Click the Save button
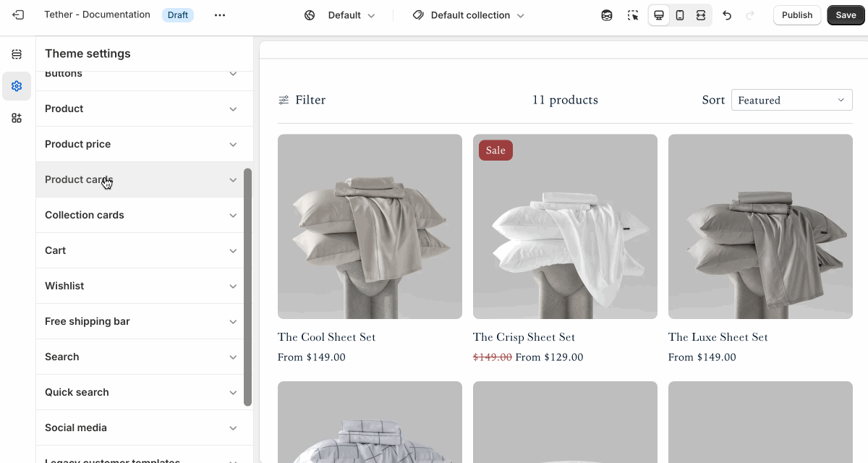 846,15
